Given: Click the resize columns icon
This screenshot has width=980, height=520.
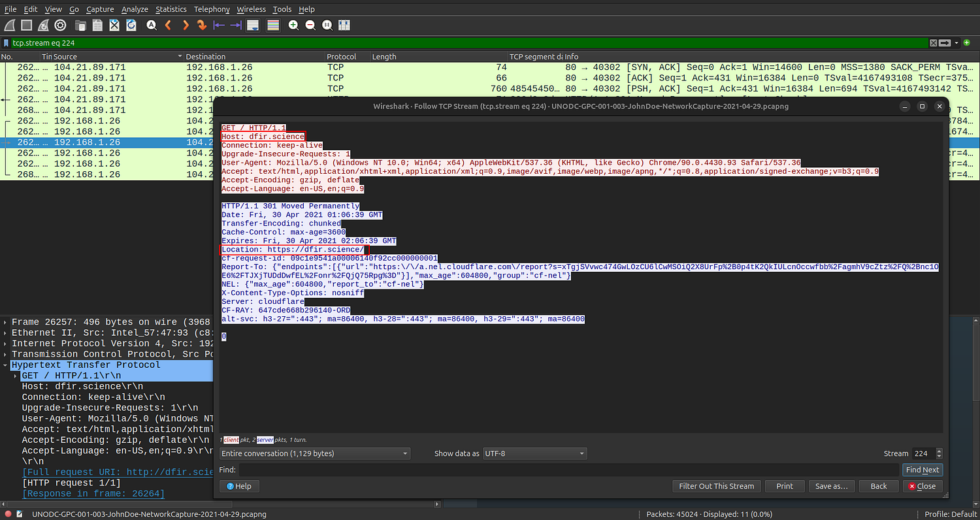Looking at the screenshot, I should pos(344,25).
